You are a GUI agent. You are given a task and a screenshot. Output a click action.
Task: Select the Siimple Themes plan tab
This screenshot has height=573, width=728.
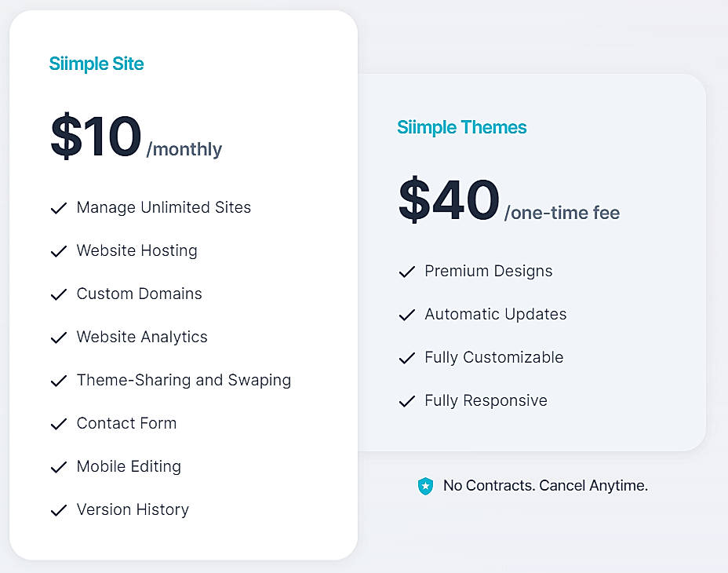(462, 127)
